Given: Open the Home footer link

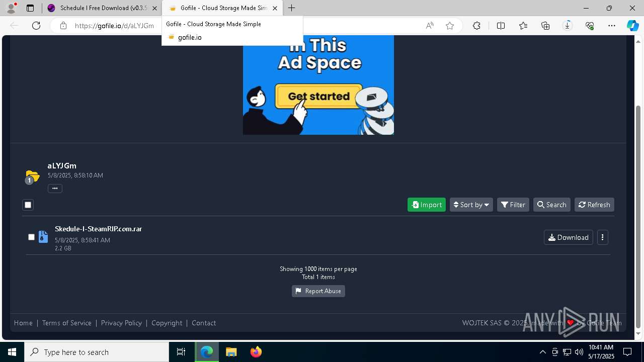Looking at the screenshot, I should point(23,323).
